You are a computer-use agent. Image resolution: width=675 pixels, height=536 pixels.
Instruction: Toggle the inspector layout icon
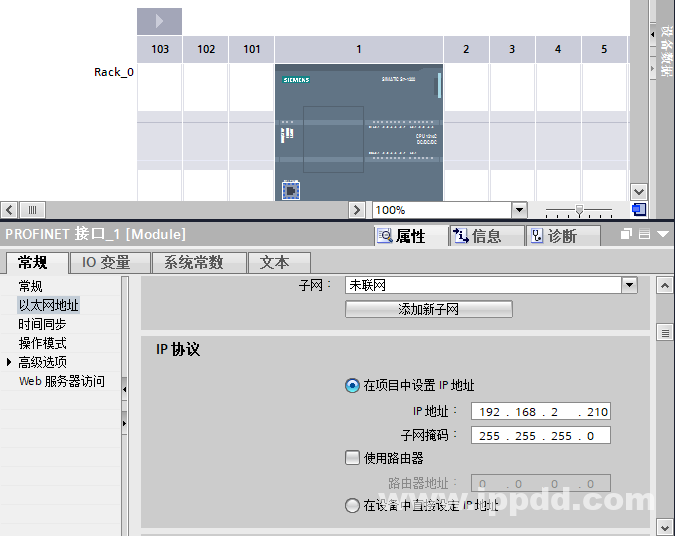click(644, 234)
